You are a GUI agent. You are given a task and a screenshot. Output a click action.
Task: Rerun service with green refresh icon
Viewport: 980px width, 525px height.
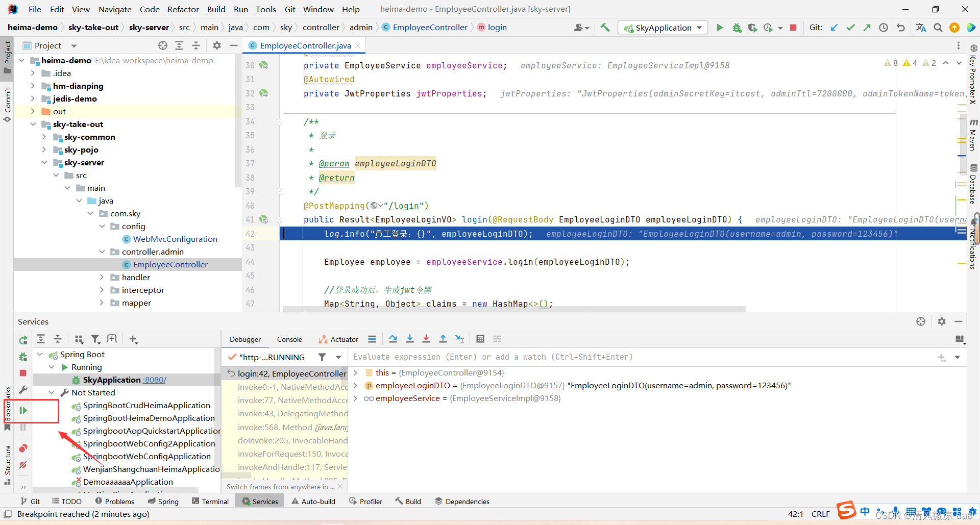point(23,340)
